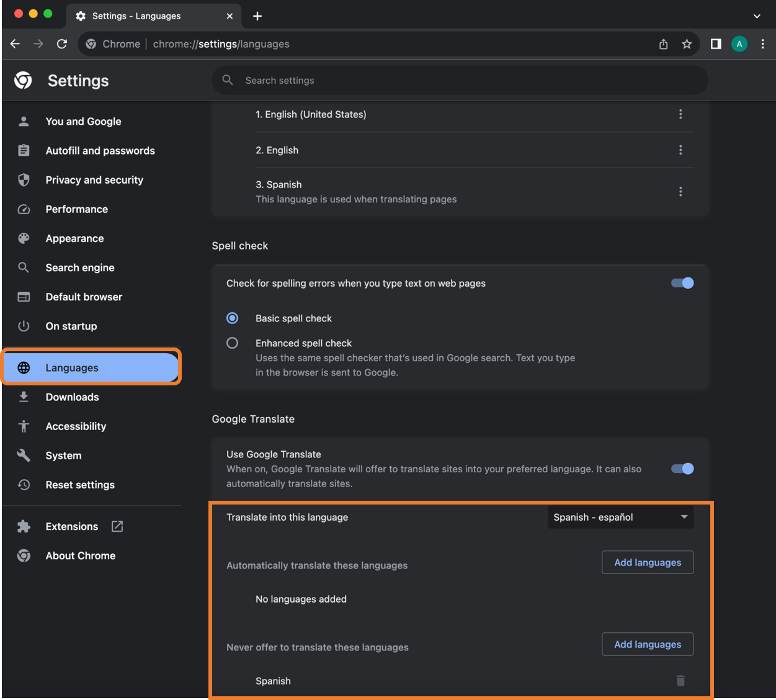Go to Privacy and security
776x700 pixels.
pos(94,180)
